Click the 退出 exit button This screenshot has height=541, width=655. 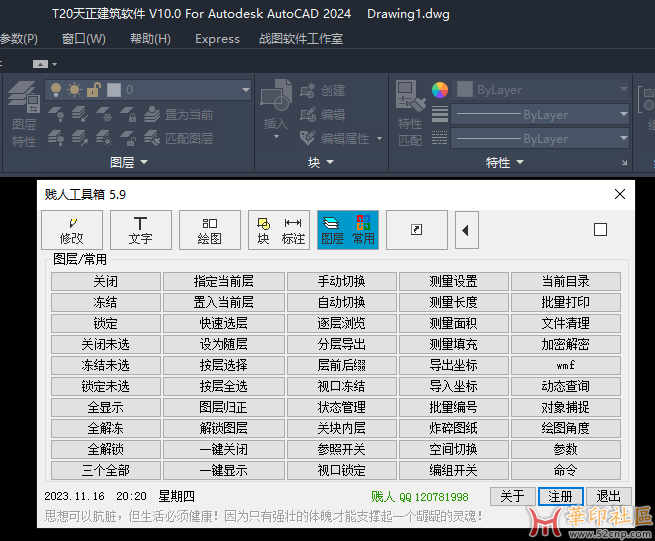[609, 496]
